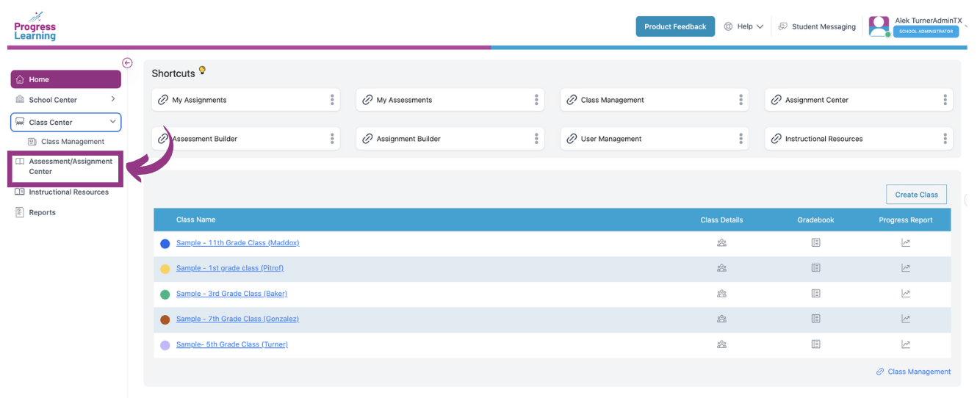The width and height of the screenshot is (980, 398).
Task: Open options menu for User Management shortcut
Action: (741, 138)
